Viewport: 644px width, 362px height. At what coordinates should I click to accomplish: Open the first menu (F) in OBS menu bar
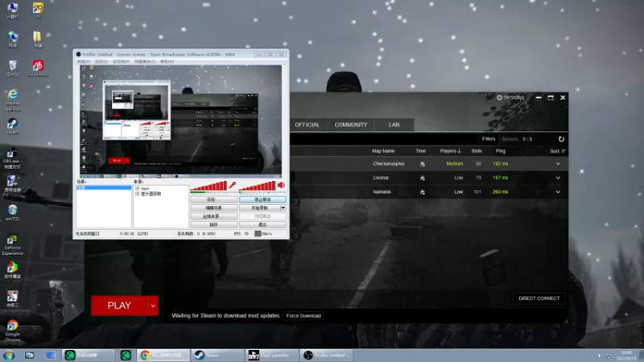tap(84, 62)
